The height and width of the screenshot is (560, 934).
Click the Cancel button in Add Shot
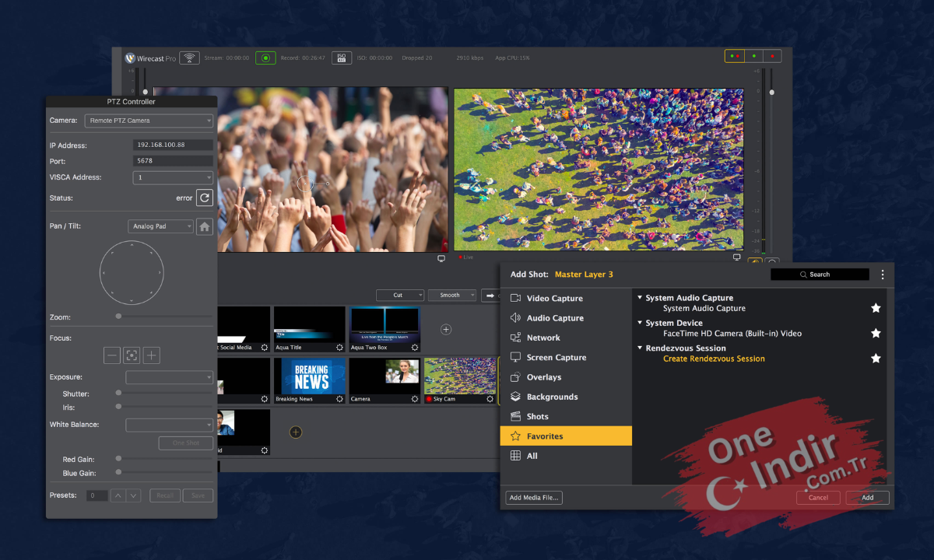coord(818,498)
